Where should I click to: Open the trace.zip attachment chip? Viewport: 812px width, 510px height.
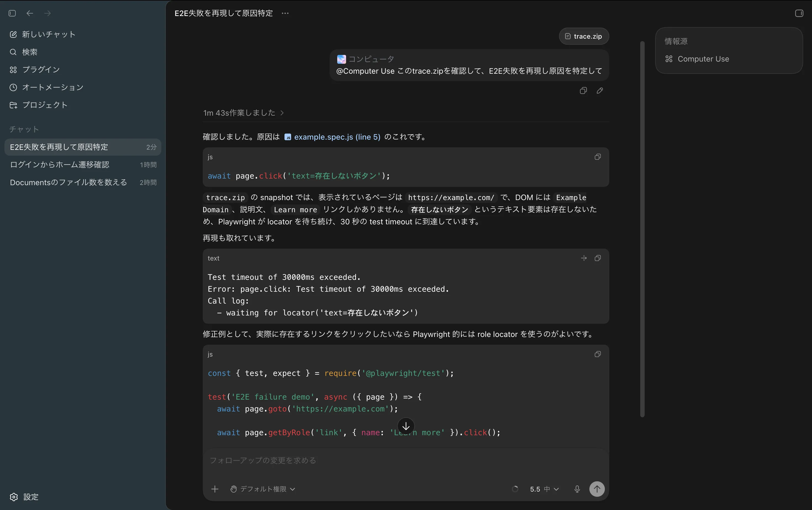[x=584, y=36]
